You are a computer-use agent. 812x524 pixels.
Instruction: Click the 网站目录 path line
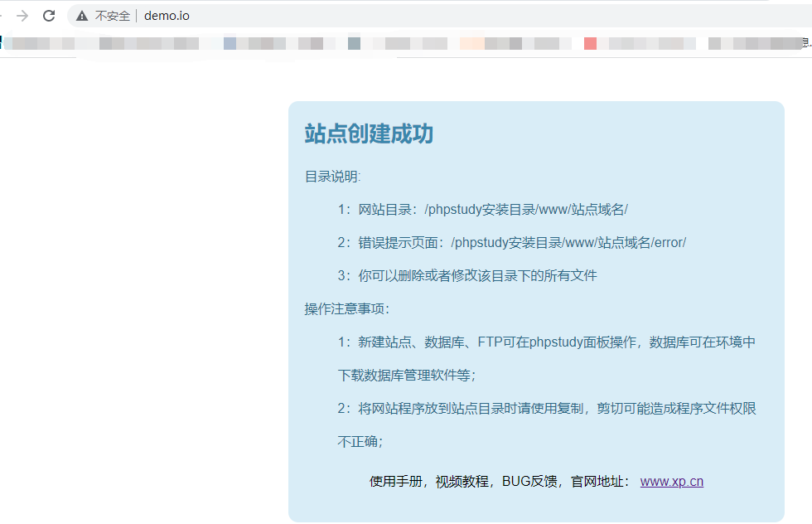tap(488, 210)
